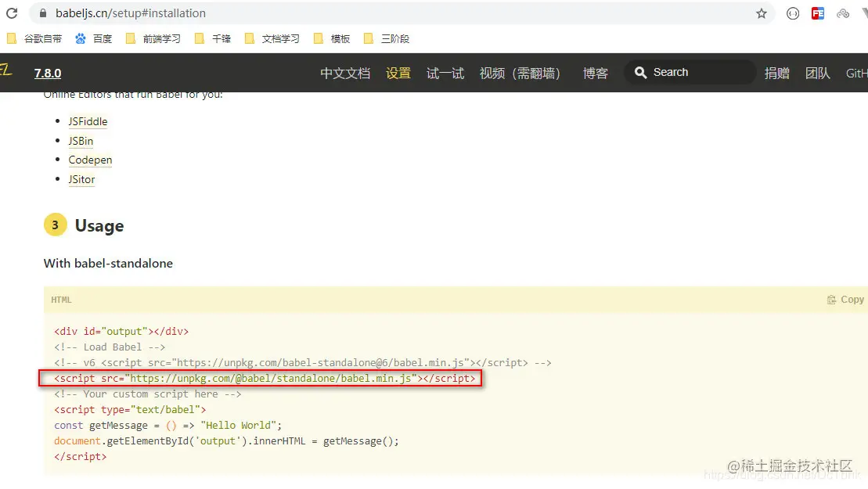Image resolution: width=868 pixels, height=489 pixels.
Task: Click the browser address bar URL
Action: pyautogui.click(x=131, y=13)
